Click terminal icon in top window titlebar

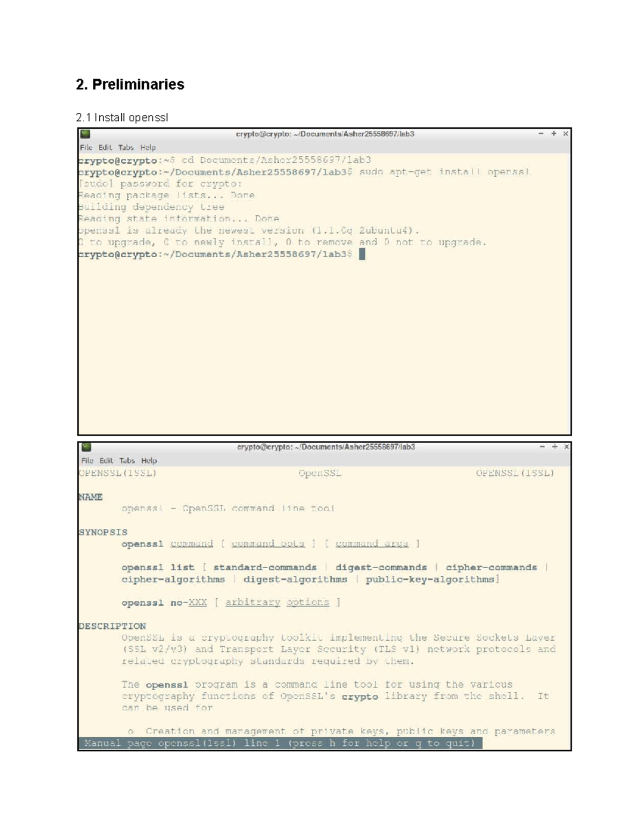click(85, 134)
